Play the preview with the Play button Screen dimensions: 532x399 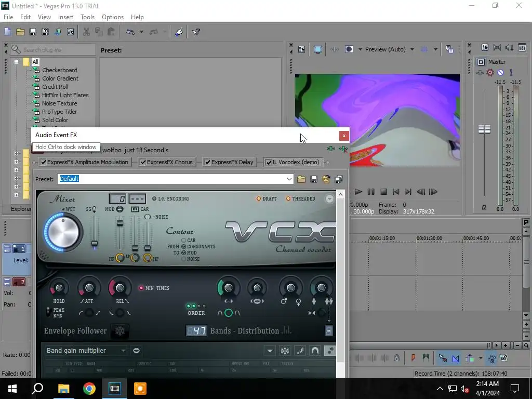pos(358,192)
